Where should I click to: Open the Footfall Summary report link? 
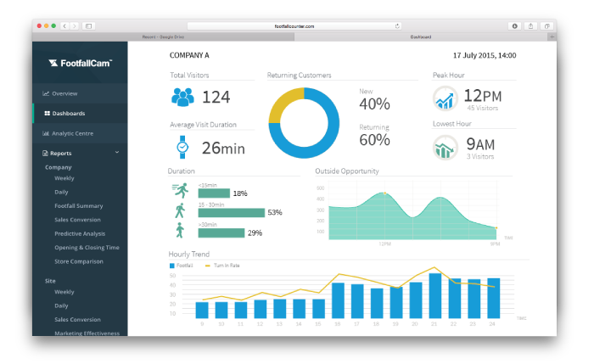tap(78, 206)
